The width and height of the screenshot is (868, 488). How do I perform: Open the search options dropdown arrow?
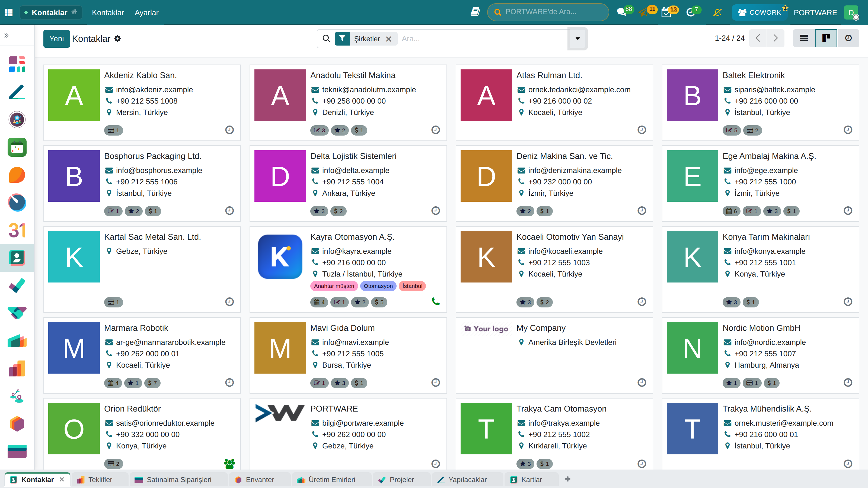click(x=577, y=39)
